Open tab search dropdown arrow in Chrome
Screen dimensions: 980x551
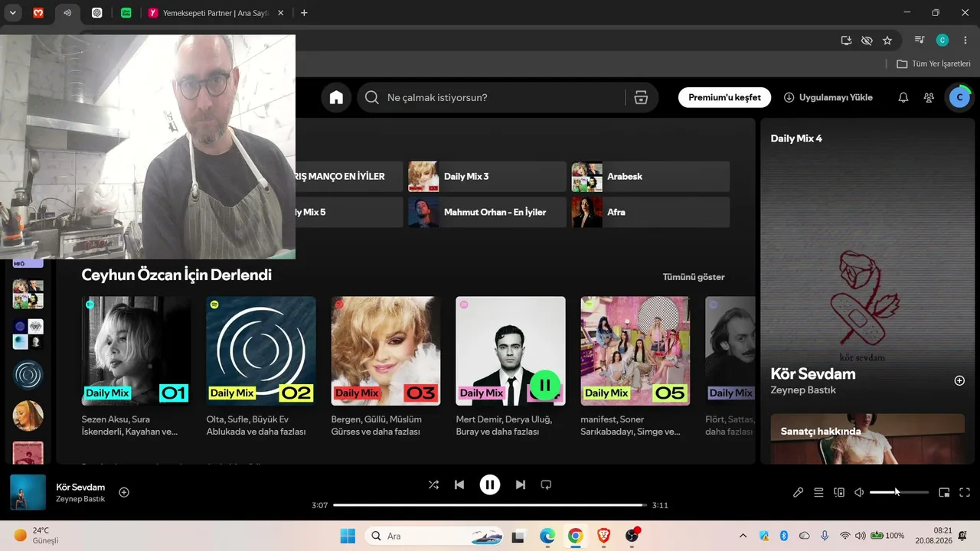[12, 13]
